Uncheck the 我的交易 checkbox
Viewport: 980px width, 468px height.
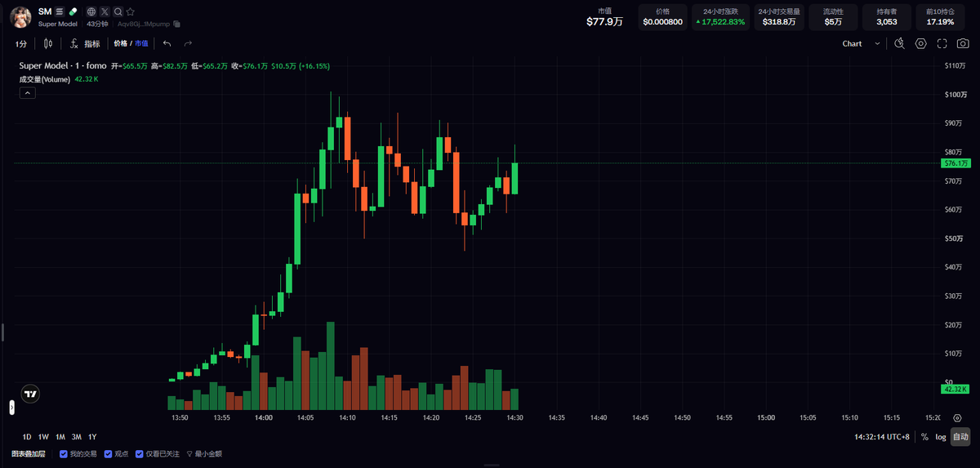(63, 453)
